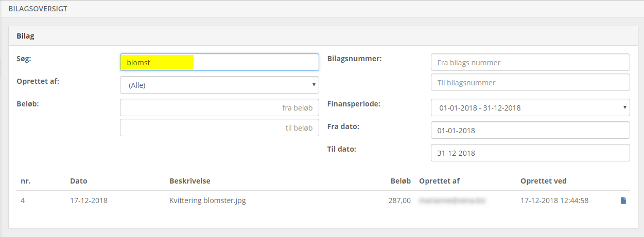Focus the til beløb input field
644x237 pixels.
click(219, 128)
